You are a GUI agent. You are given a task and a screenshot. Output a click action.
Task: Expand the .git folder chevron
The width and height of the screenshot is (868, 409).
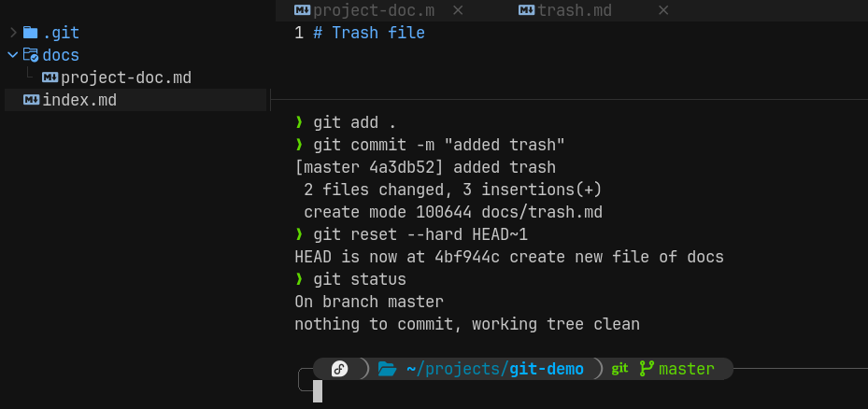[x=13, y=33]
